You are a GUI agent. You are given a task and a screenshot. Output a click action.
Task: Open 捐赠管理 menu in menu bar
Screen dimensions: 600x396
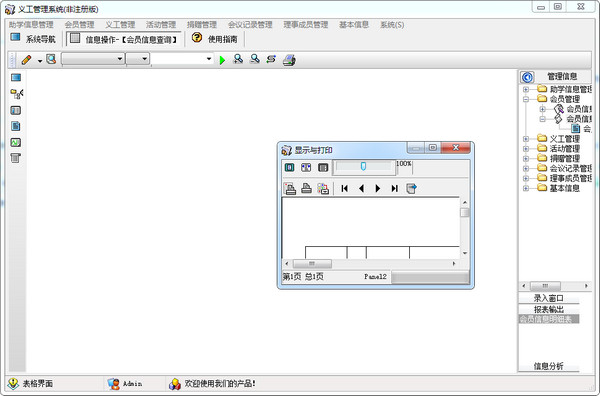pos(202,25)
